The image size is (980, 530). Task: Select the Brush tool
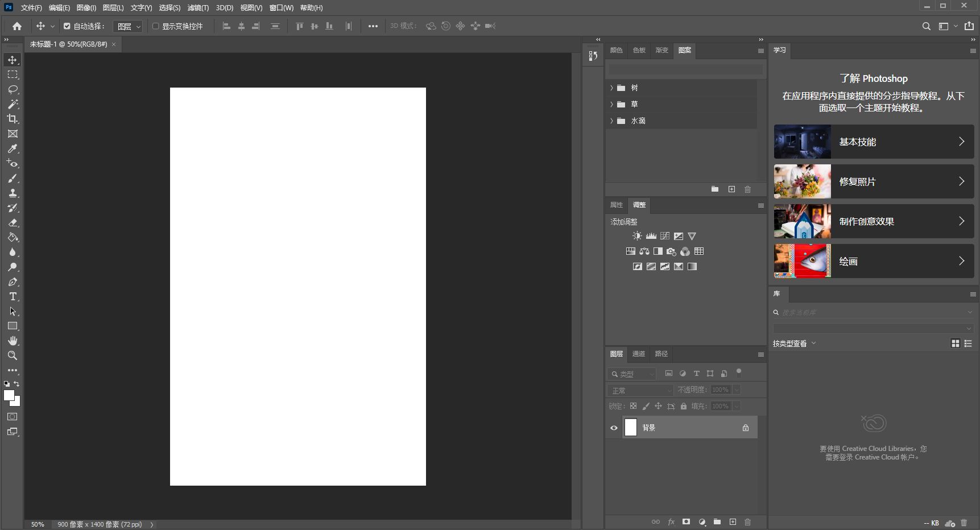point(13,178)
